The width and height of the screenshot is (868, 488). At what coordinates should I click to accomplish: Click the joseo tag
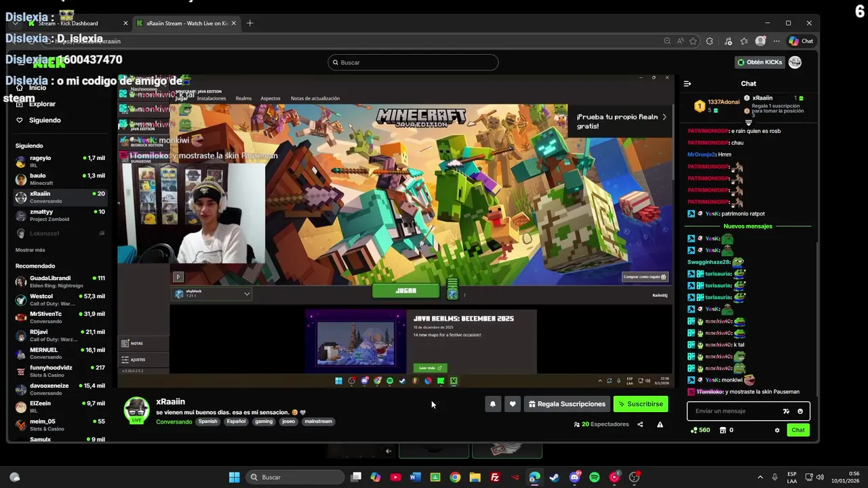click(x=289, y=422)
